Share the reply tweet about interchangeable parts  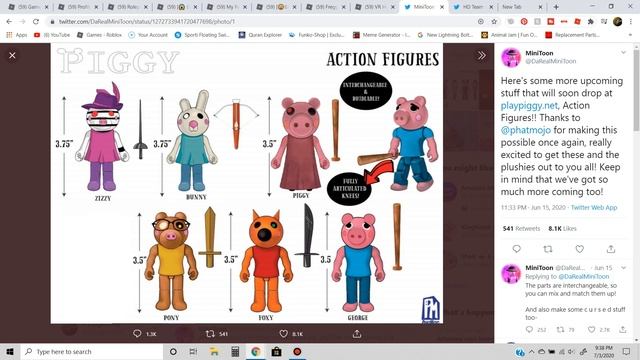point(622,329)
